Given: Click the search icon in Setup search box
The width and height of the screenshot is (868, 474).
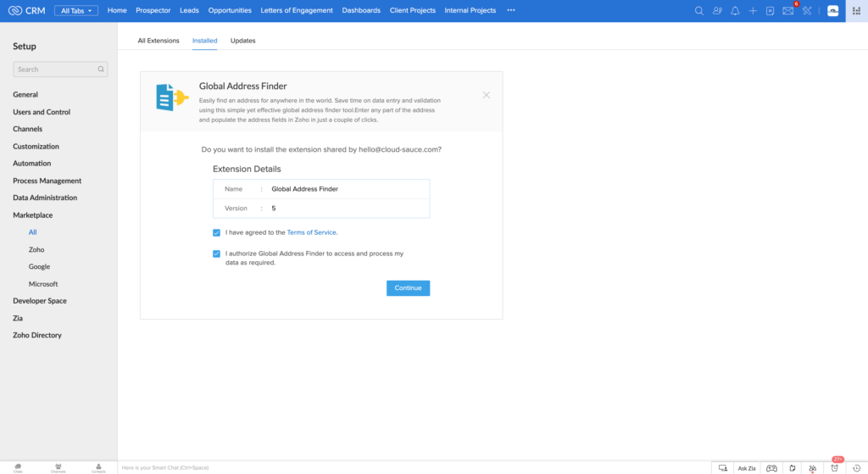Looking at the screenshot, I should point(101,70).
